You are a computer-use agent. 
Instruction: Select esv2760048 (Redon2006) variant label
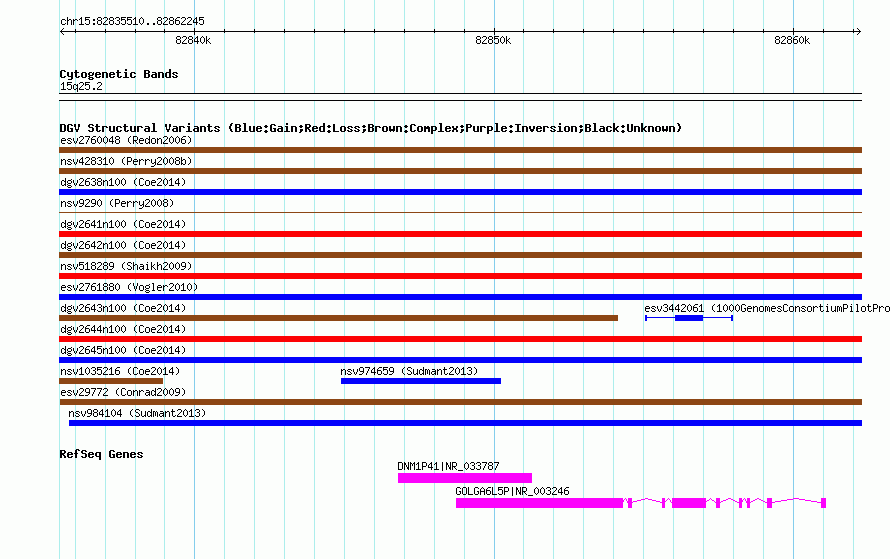click(126, 140)
